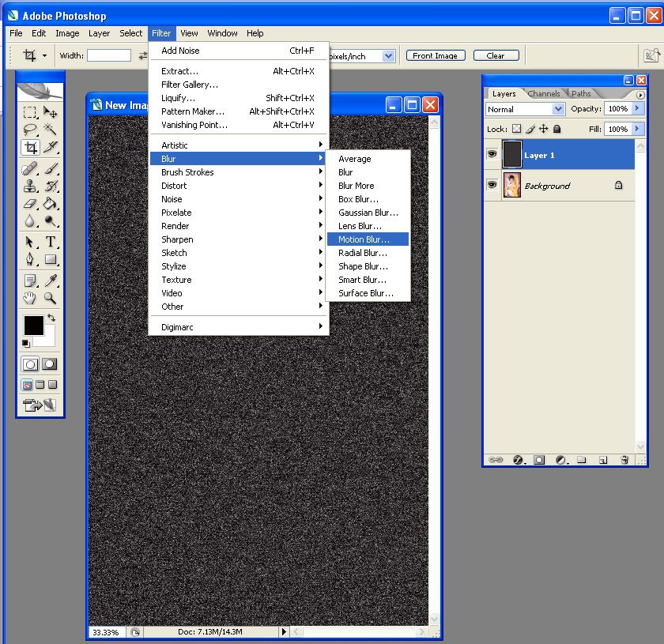Expand the Opacity slider arrow
This screenshot has height=644, width=664.
[638, 109]
